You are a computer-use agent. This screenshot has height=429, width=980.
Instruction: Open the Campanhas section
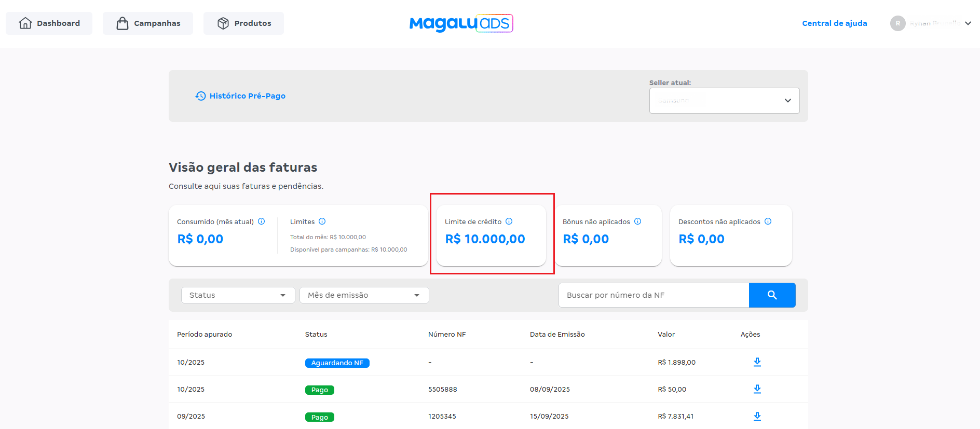[148, 23]
